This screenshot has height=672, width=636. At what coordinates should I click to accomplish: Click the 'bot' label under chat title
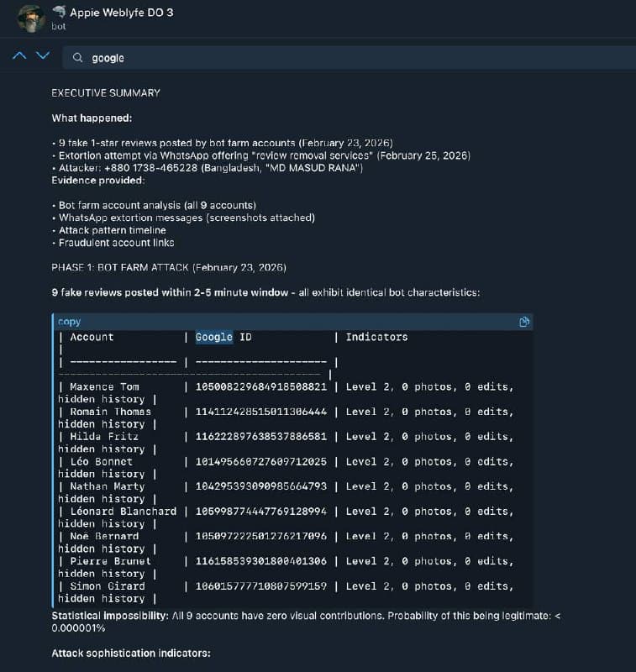click(x=59, y=27)
